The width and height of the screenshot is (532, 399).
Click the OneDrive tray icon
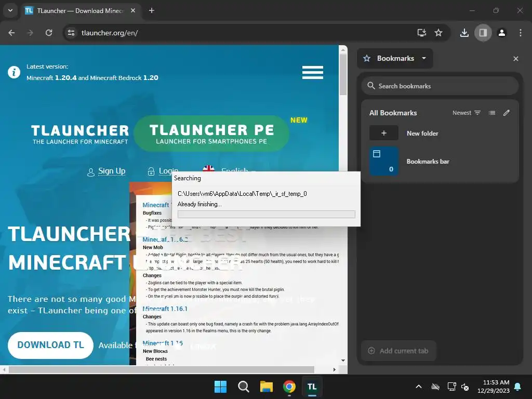[435, 387]
